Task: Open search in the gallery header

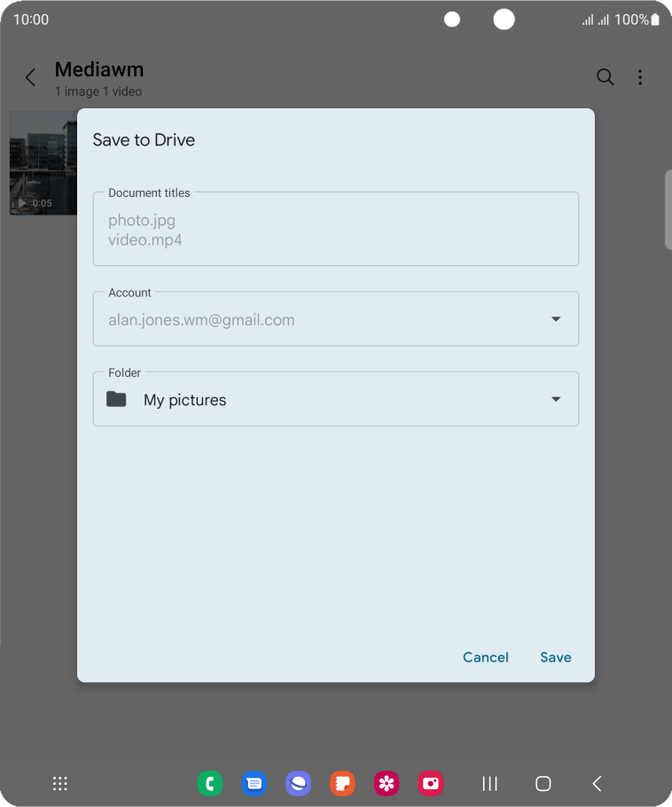Action: point(606,77)
